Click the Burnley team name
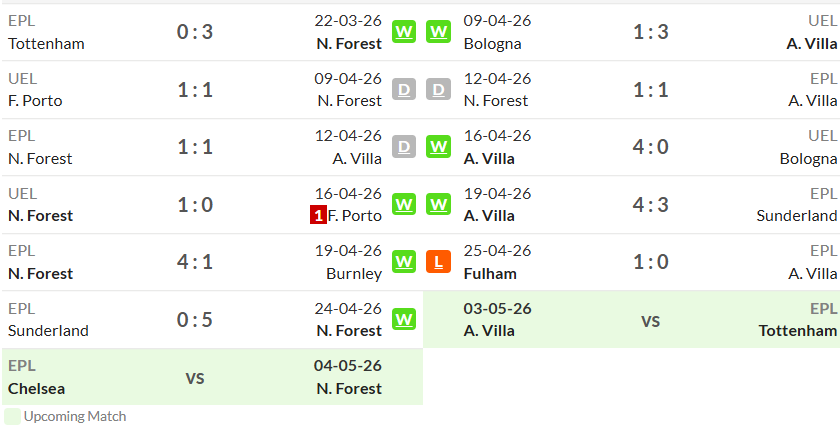This screenshot has height=438, width=840. click(x=354, y=274)
